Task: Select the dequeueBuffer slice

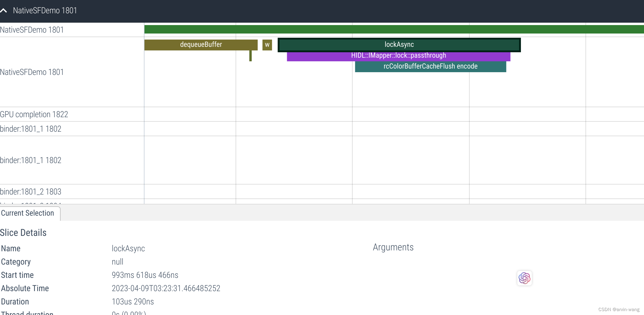Action: 201,45
